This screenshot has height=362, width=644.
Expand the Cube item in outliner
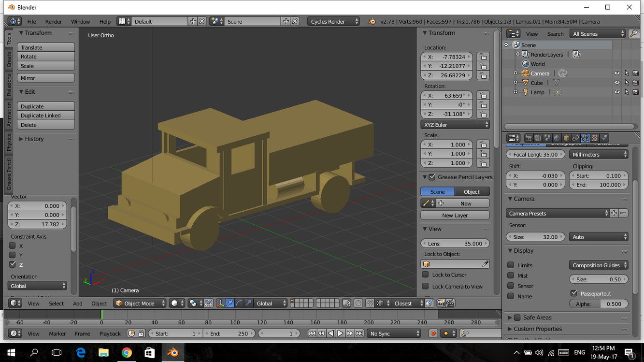[x=515, y=83]
